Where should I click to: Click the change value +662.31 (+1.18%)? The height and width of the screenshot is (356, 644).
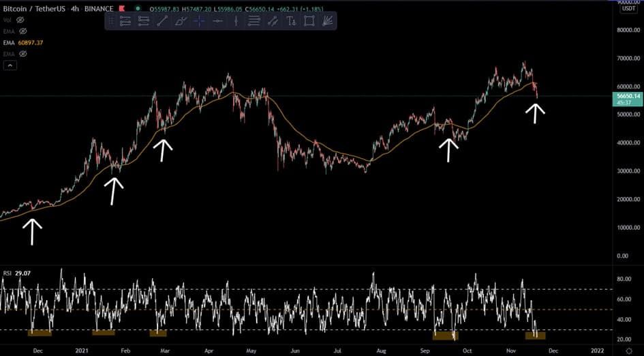point(301,9)
